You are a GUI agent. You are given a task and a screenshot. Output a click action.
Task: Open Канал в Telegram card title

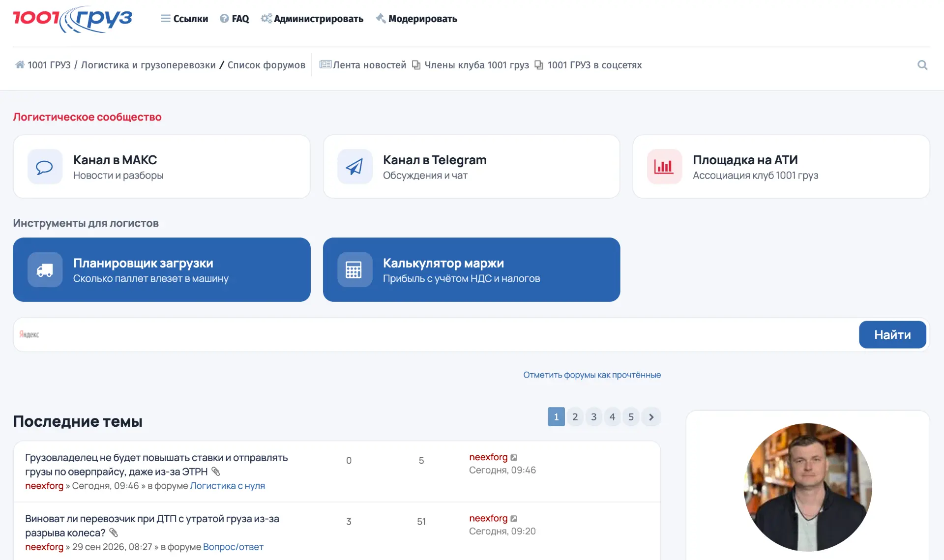[435, 160]
